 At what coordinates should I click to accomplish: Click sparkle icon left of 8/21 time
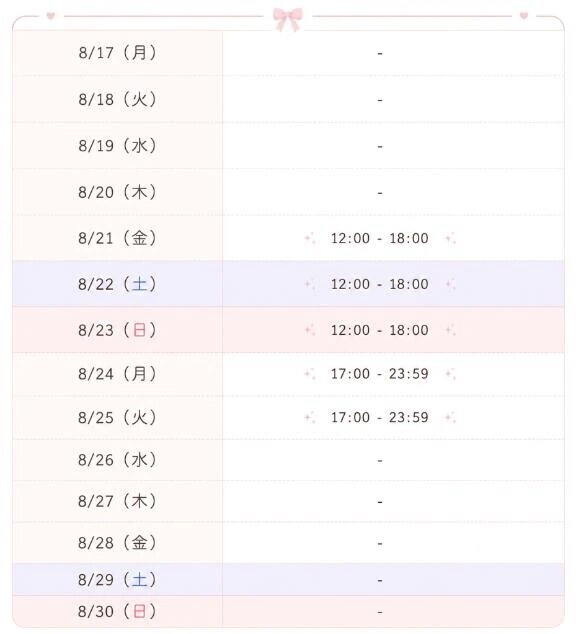310,238
